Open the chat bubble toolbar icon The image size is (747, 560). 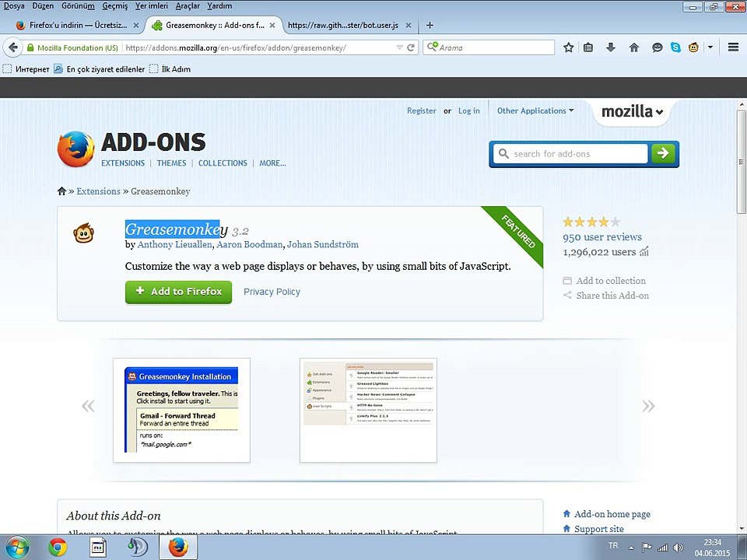pyautogui.click(x=657, y=47)
